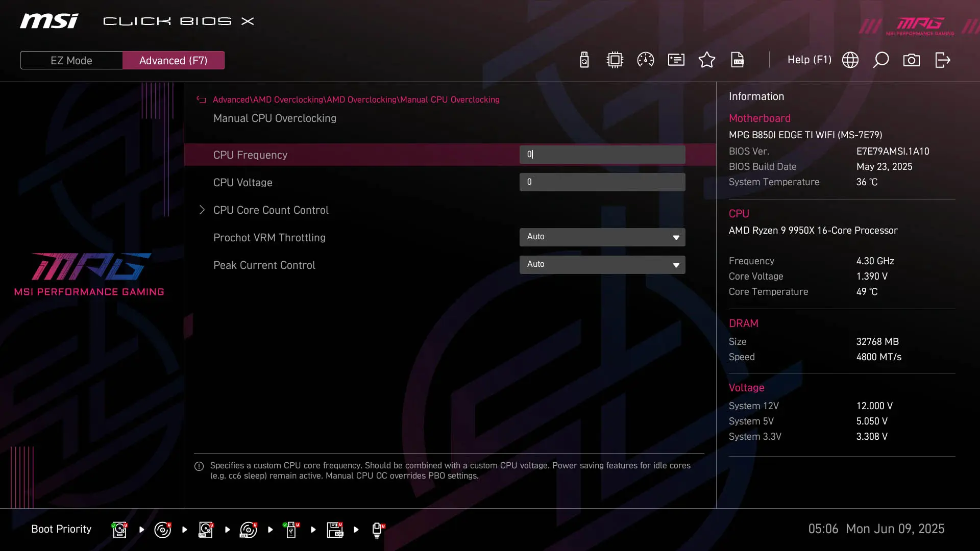Switch to EZ Mode
Image resolution: width=980 pixels, height=551 pixels.
[71, 60]
